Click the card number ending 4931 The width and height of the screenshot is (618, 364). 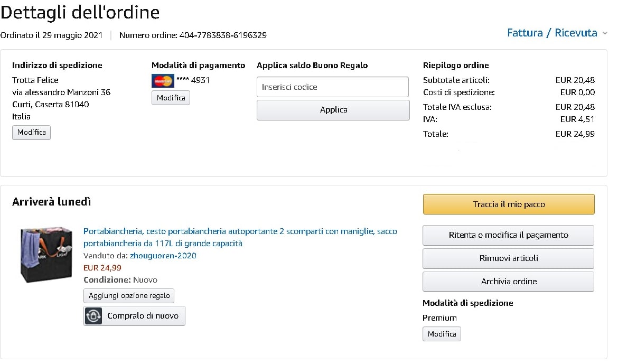(x=193, y=80)
